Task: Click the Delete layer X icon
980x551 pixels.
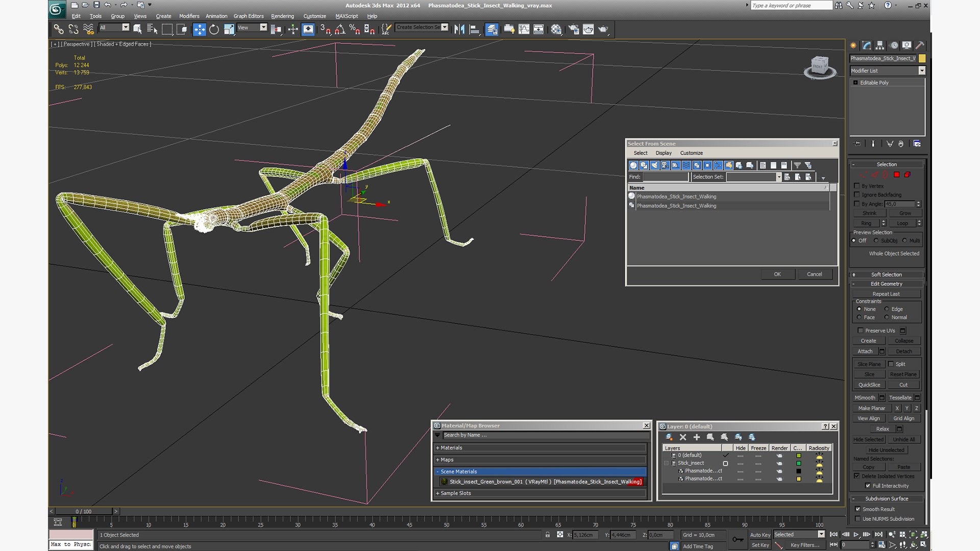Action: (683, 437)
